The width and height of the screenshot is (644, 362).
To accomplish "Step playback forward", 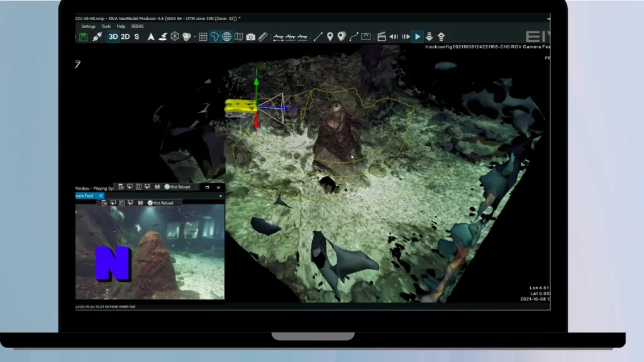I will coord(406,36).
